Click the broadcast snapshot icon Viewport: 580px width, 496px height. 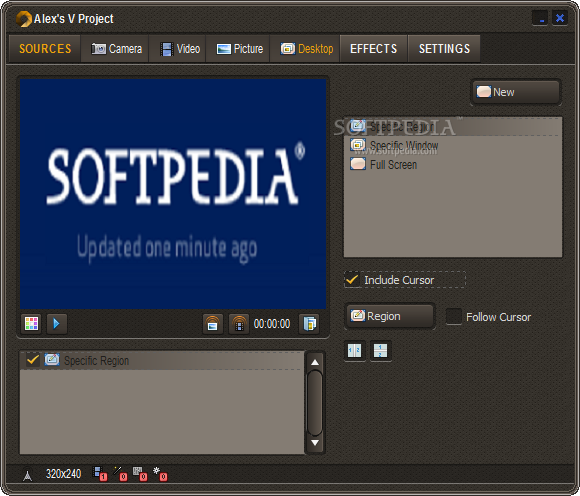(x=213, y=324)
